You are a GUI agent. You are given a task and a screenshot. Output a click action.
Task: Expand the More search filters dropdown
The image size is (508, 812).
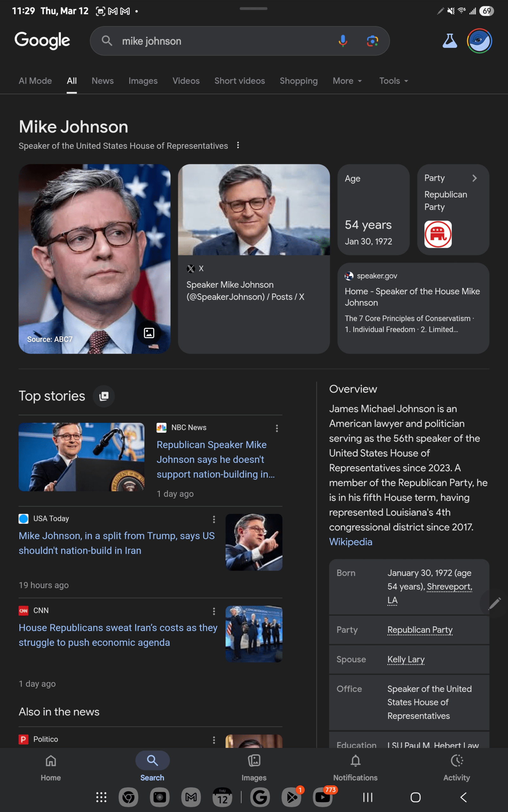347,81
